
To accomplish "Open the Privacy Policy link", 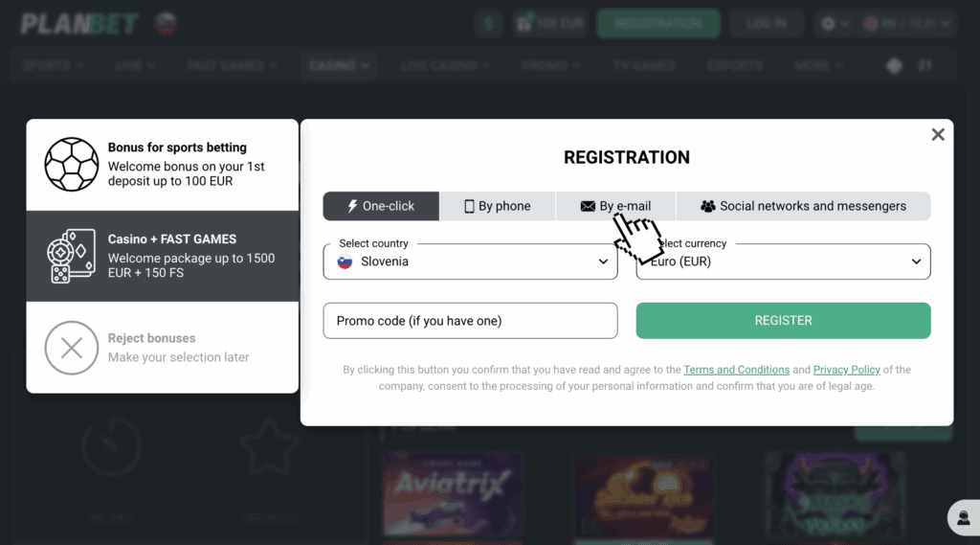I will pos(846,370).
